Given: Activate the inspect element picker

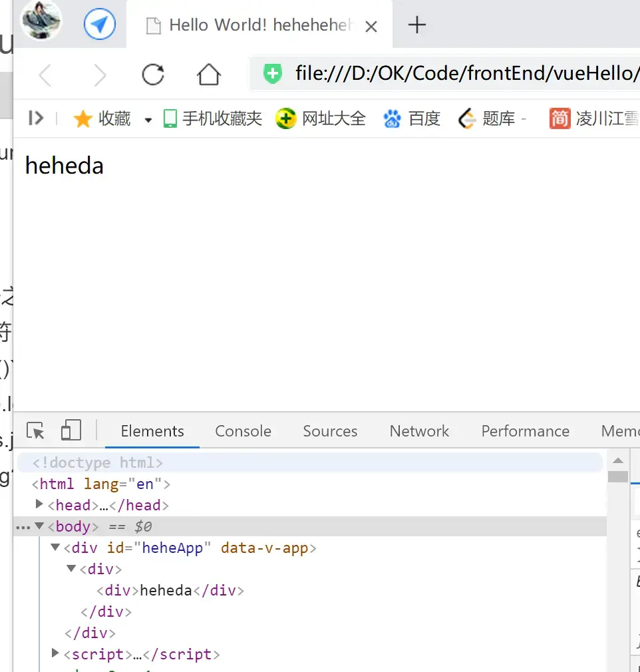Looking at the screenshot, I should tap(35, 430).
